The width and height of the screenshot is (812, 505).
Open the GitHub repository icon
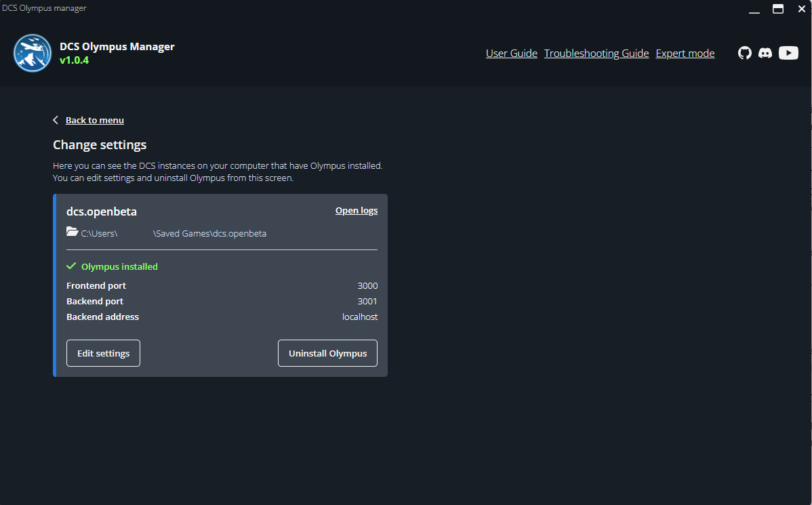pyautogui.click(x=744, y=53)
